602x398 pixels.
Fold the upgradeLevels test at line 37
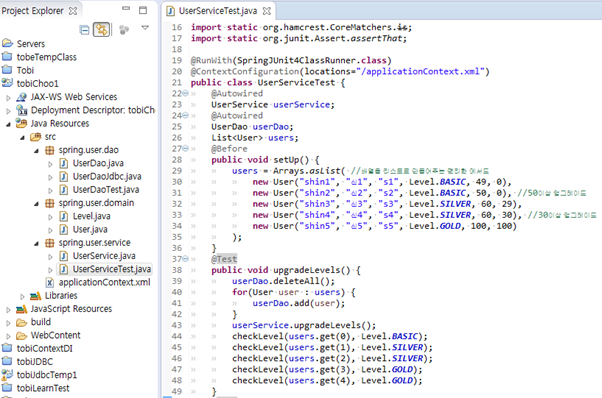coord(185,259)
